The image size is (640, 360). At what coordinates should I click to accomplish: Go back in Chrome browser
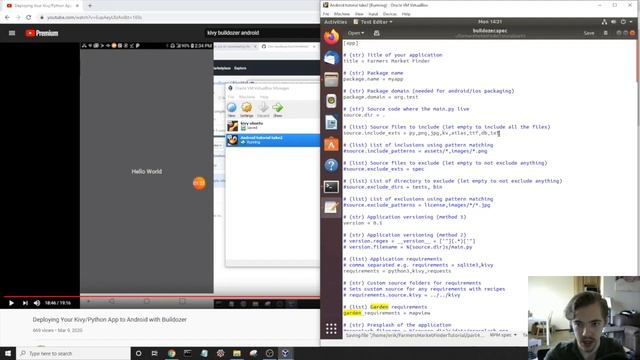(7, 18)
